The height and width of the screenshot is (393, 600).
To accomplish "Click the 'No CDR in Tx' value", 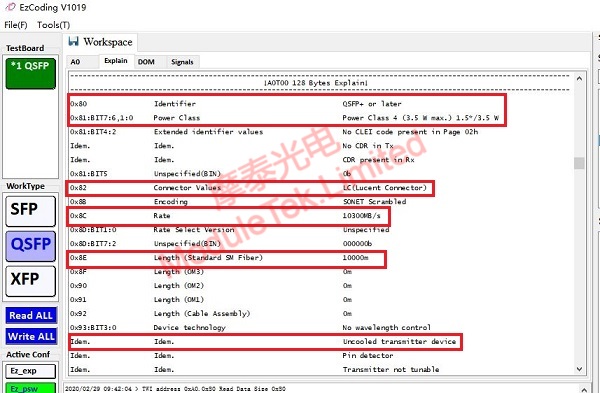I will click(x=368, y=146).
